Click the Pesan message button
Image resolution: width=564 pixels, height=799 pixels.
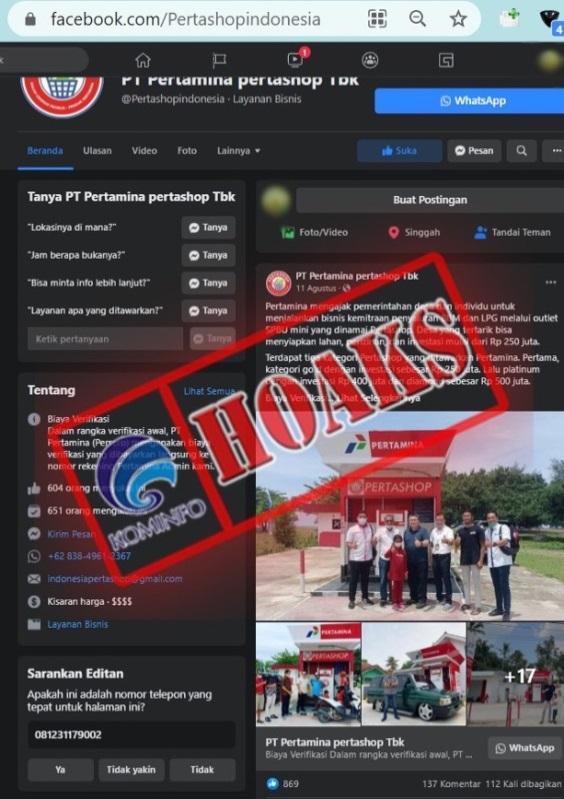click(474, 151)
